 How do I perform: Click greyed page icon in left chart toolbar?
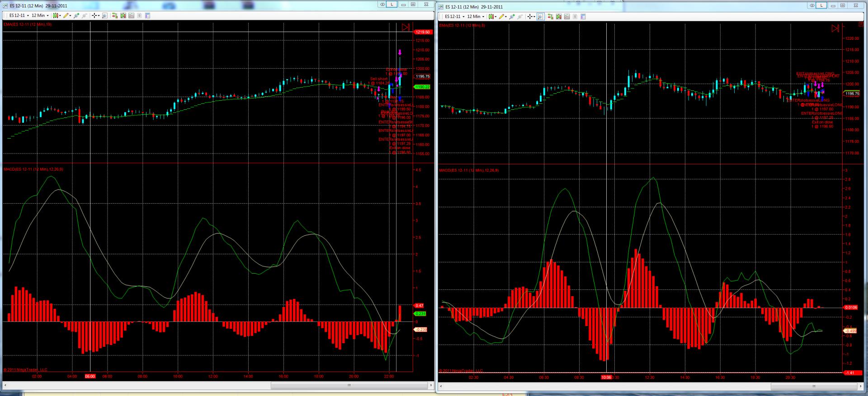139,16
